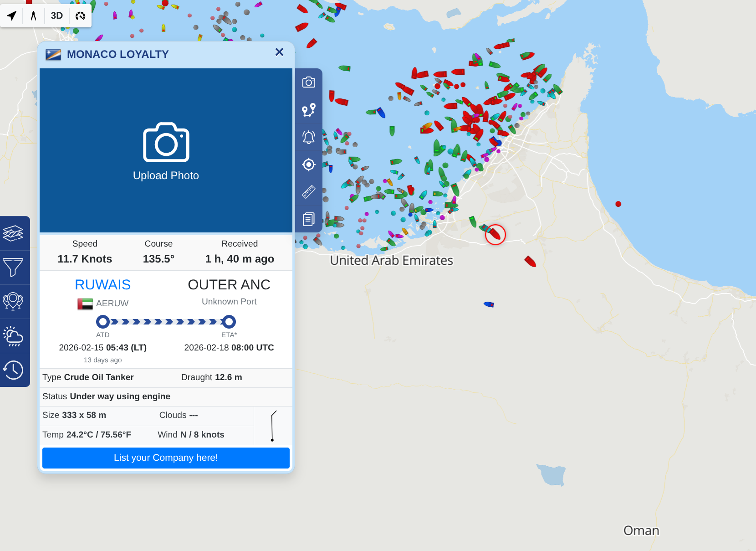Open the map pins places panel
The height and width of the screenshot is (551, 756).
click(x=13, y=302)
